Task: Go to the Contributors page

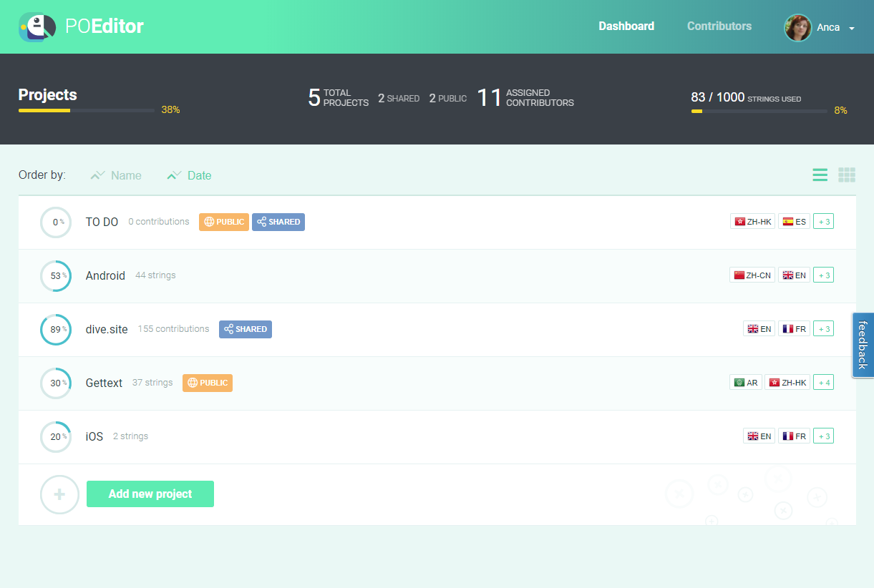Action: point(719,26)
